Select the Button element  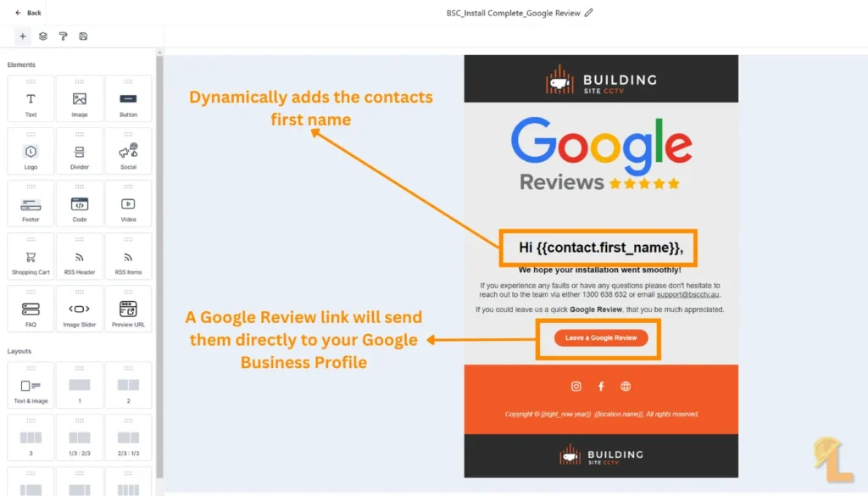129,98
